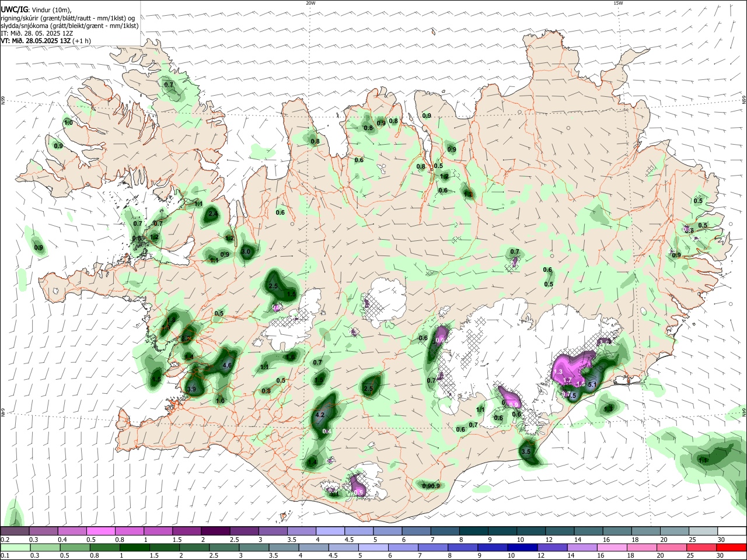Screen dimensions: 747x560
Task: Click the rigning/skúrir legend description line
Action: pos(68,18)
